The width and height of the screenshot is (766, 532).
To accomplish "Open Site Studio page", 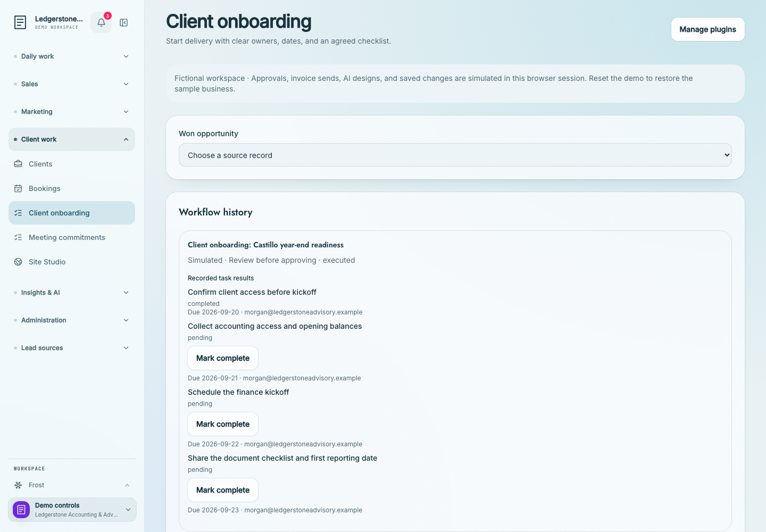I will (x=72, y=262).
